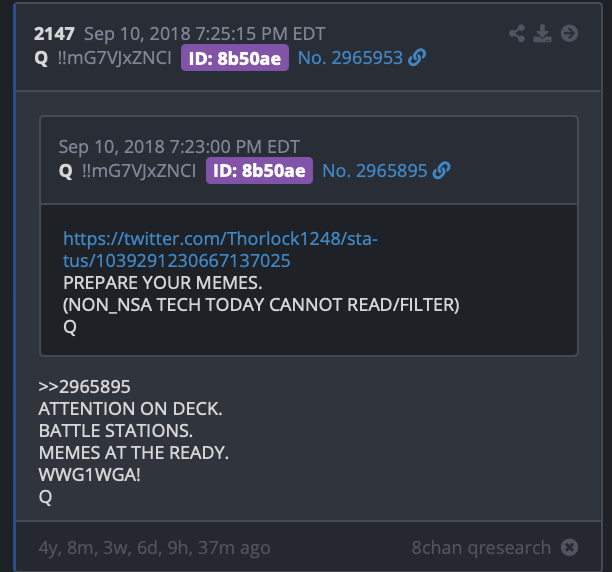Image resolution: width=612 pixels, height=572 pixels.
Task: Click the >>2965895 reply reference
Action: click(x=84, y=387)
